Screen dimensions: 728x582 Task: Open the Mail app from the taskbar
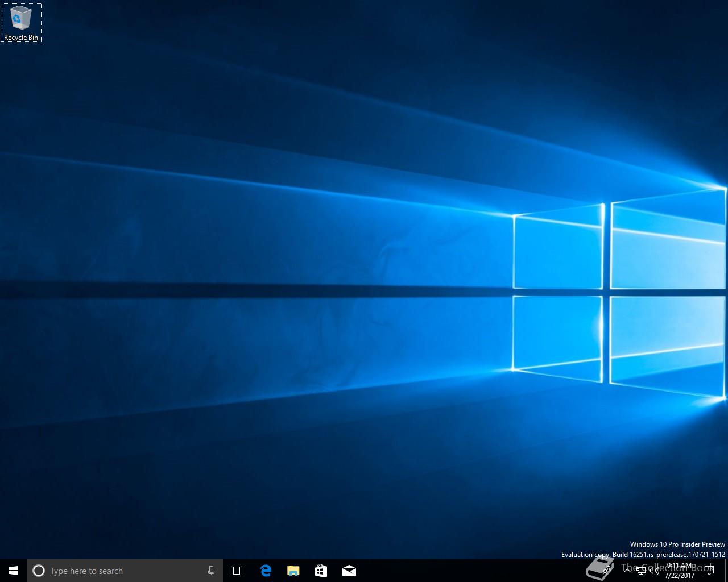click(x=349, y=571)
